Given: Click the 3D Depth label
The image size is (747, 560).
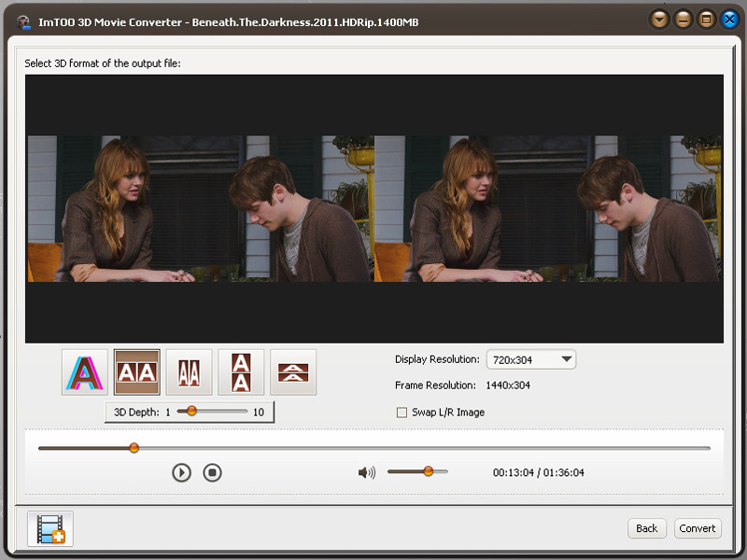Looking at the screenshot, I should [x=136, y=412].
